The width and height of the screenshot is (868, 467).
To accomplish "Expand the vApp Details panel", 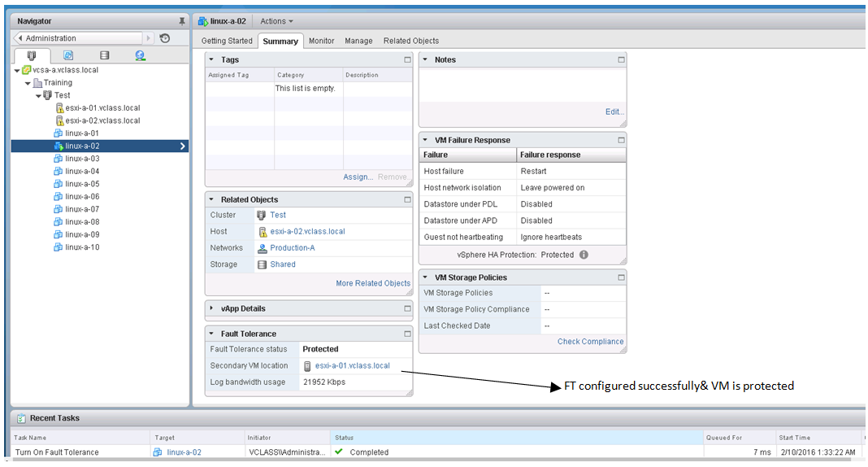I will coord(211,308).
